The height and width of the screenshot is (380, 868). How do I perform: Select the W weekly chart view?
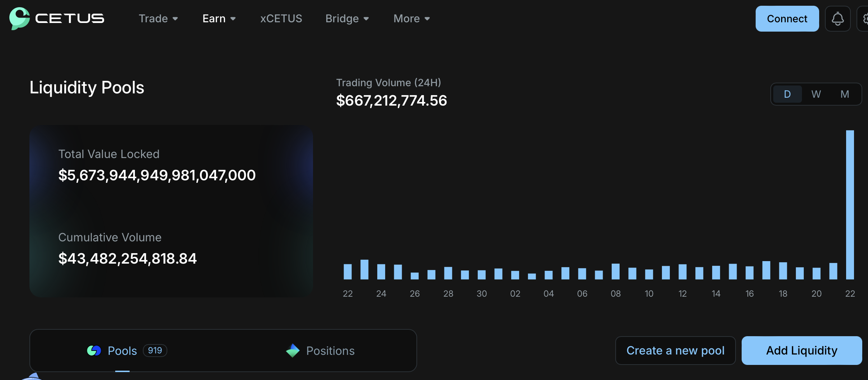[816, 94]
